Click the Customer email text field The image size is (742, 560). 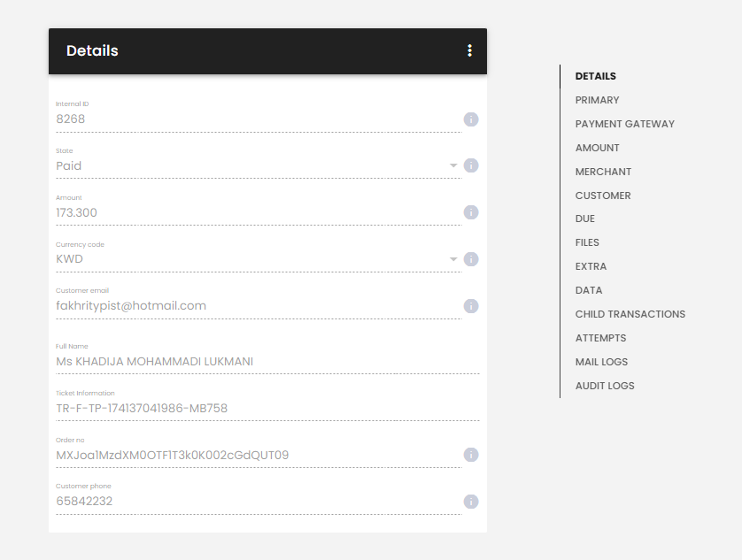259,306
